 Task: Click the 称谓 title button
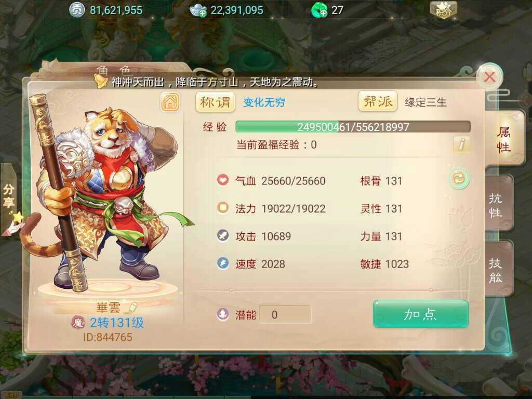pos(215,102)
